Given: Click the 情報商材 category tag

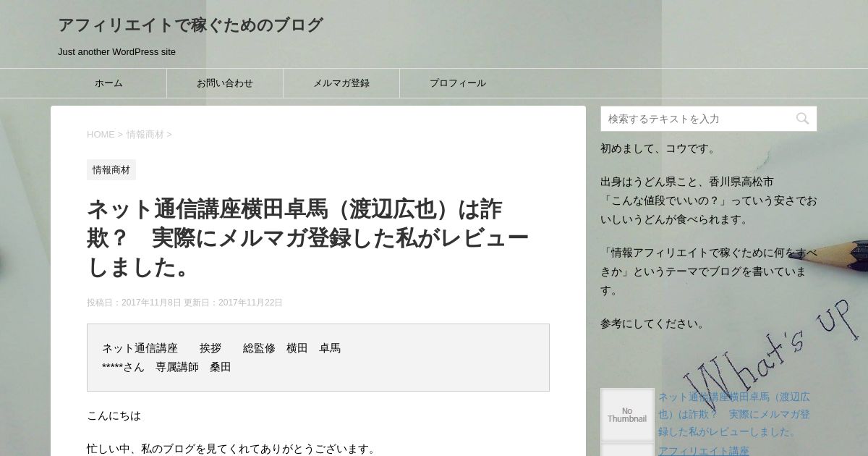Looking at the screenshot, I should 111,170.
